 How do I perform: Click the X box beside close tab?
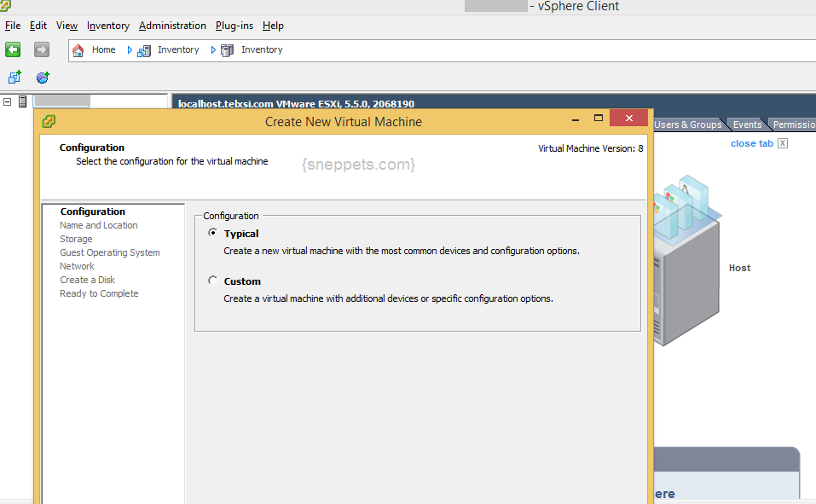click(x=783, y=143)
